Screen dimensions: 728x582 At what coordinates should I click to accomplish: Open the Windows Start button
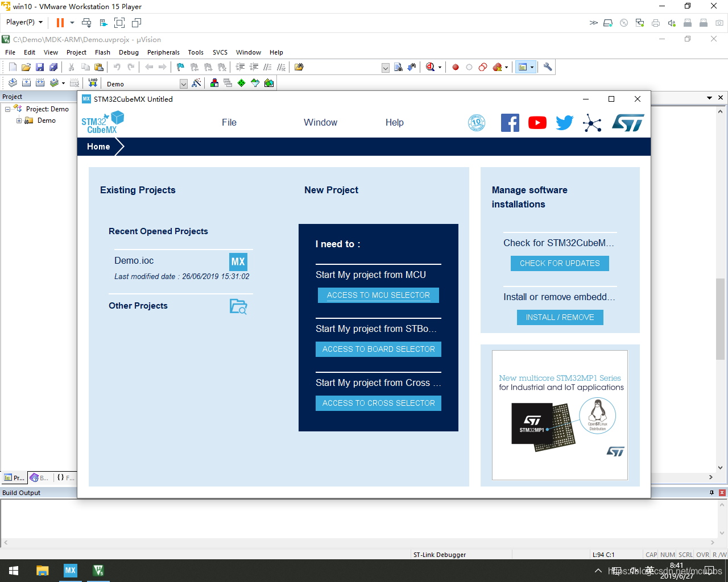[14, 571]
